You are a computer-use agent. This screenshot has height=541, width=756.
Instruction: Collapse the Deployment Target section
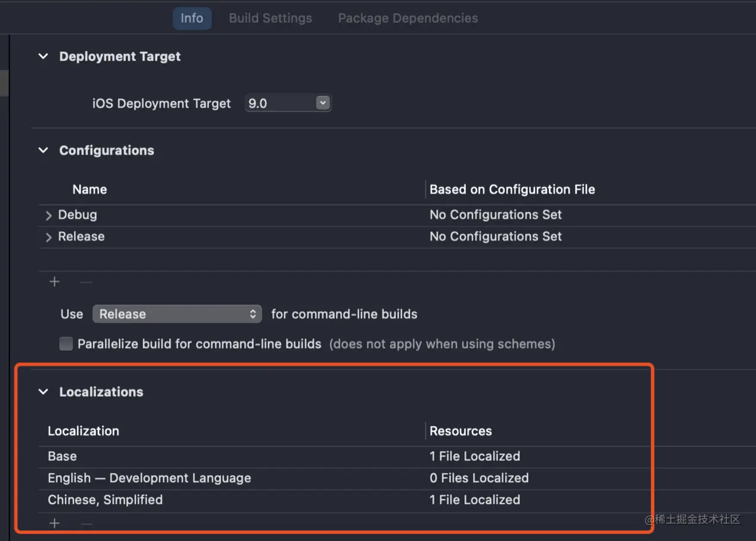[x=43, y=57]
